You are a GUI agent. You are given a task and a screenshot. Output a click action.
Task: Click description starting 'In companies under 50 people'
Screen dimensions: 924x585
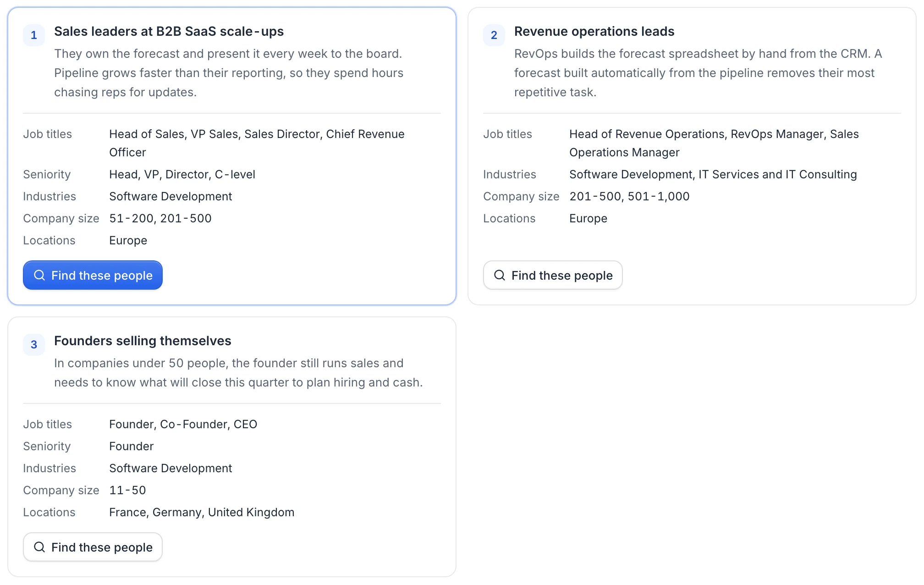(x=238, y=373)
